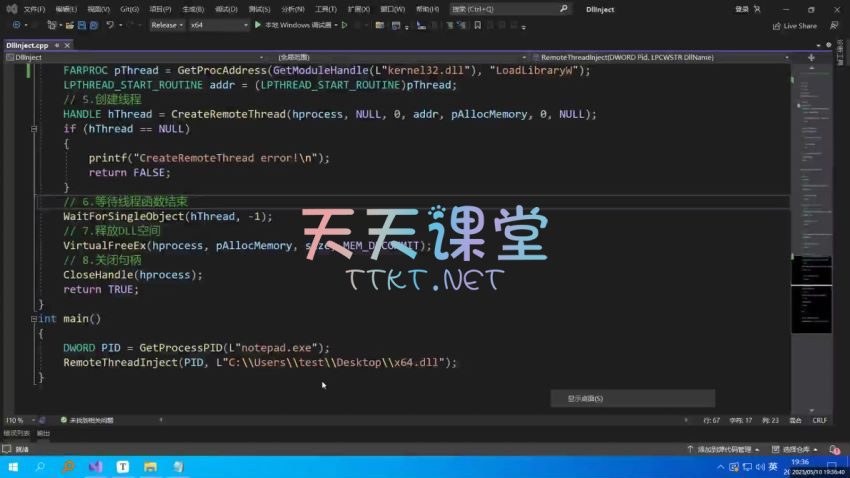Image resolution: width=850 pixels, height=478 pixels.
Task: Click the Undo arrow icon
Action: tap(109, 25)
